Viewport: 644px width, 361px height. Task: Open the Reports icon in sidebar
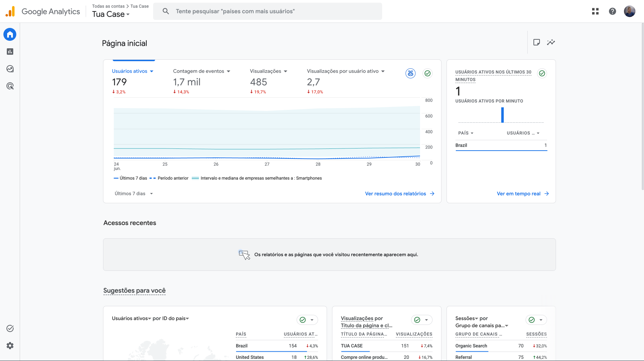tap(10, 52)
